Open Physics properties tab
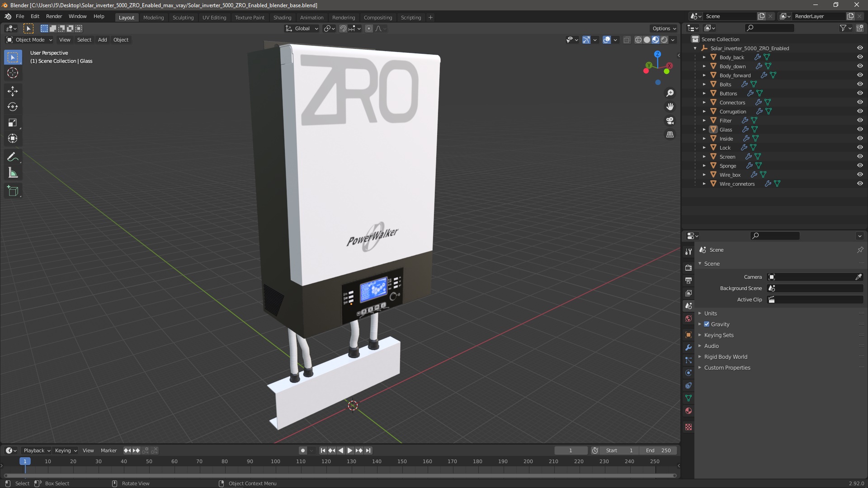This screenshot has height=488, width=868. 689,373
